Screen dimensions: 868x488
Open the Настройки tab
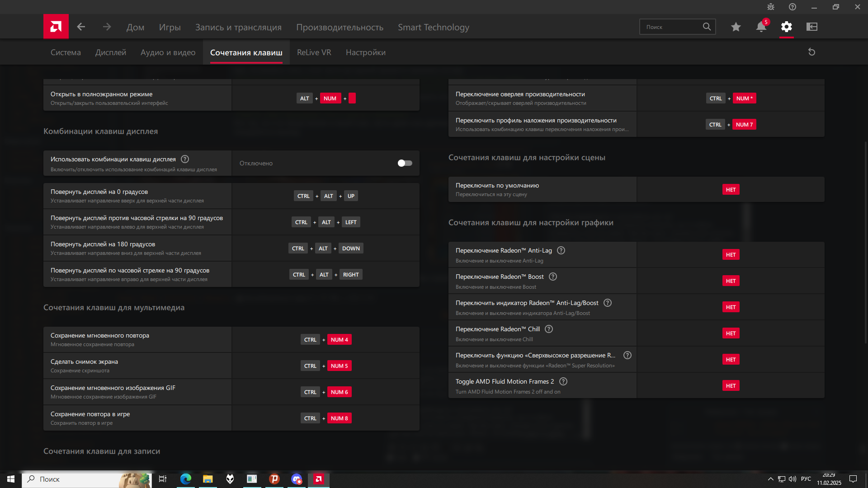(x=365, y=52)
